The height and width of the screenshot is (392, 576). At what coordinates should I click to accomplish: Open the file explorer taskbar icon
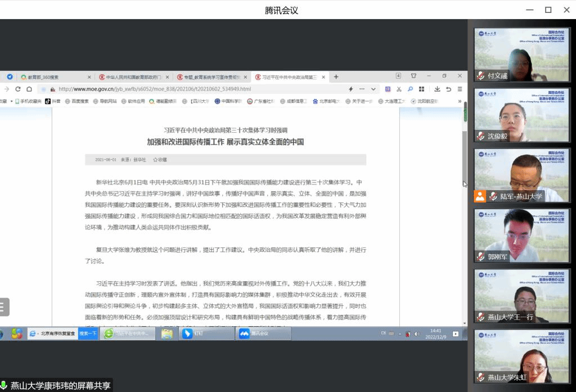(x=167, y=334)
